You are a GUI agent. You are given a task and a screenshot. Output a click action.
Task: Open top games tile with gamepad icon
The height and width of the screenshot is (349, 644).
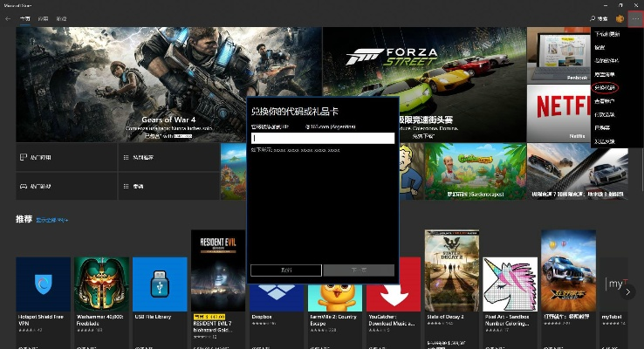pyautogui.click(x=66, y=186)
